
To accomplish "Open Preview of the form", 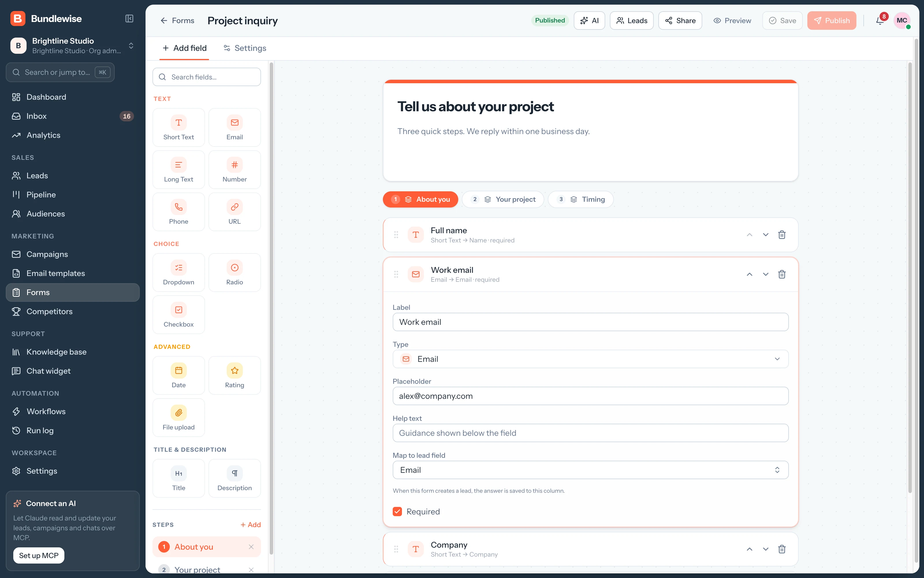I will pyautogui.click(x=732, y=21).
